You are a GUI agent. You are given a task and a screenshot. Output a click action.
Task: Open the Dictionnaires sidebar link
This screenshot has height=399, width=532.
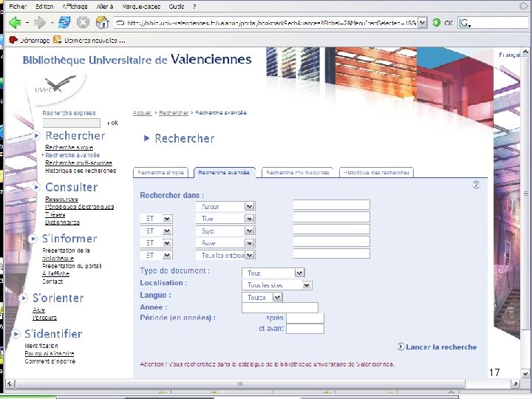[x=62, y=222]
